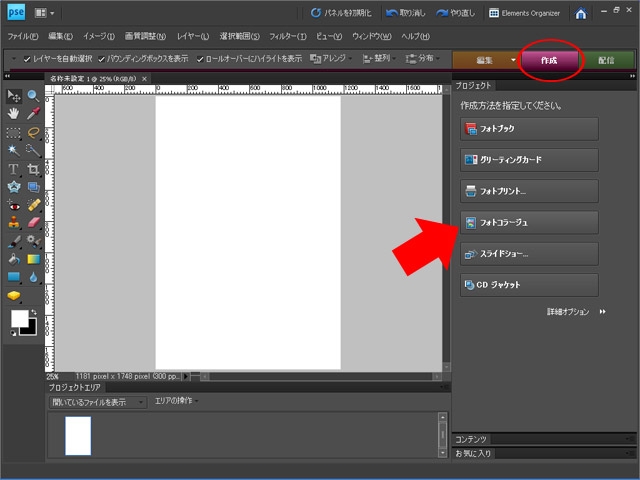Switch to the 配信 tab
The height and width of the screenshot is (480, 640).
[607, 60]
